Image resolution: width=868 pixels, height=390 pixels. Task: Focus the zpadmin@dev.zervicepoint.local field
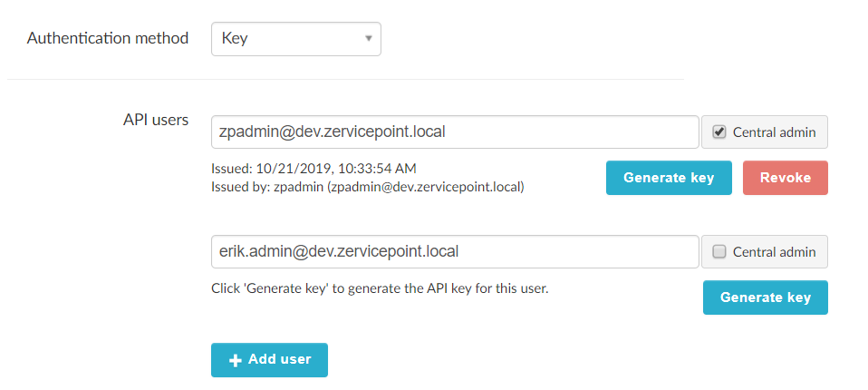point(455,132)
